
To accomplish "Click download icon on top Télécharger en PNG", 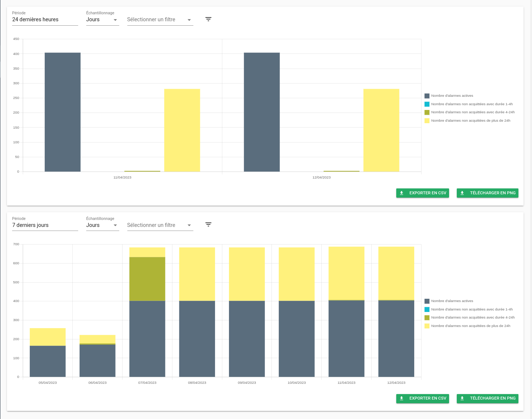I will click(x=462, y=193).
